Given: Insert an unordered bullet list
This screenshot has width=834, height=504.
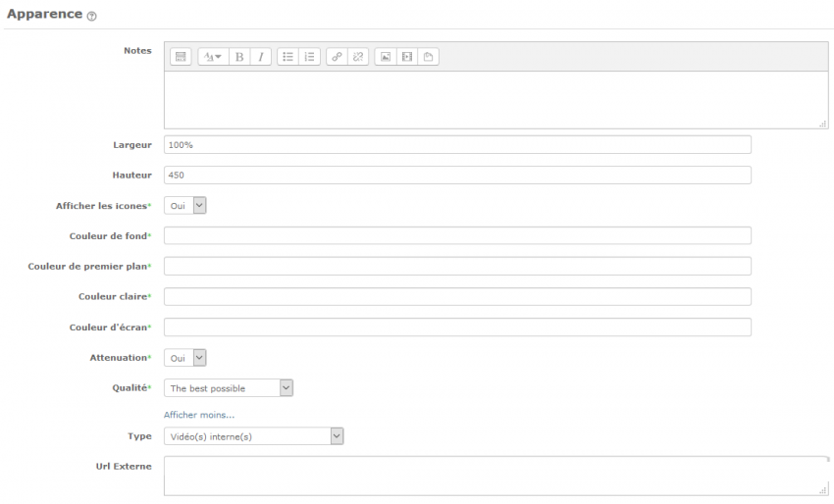Looking at the screenshot, I should [287, 57].
